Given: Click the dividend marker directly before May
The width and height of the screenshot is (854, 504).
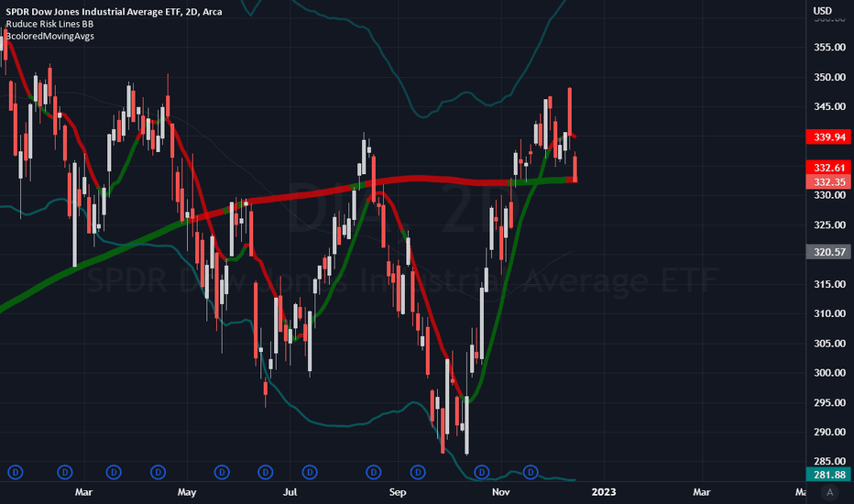Looking at the screenshot, I should tap(158, 472).
